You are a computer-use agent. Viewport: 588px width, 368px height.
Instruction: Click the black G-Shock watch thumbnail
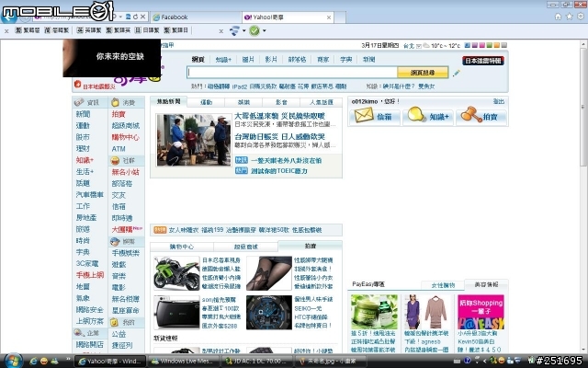[269, 313]
